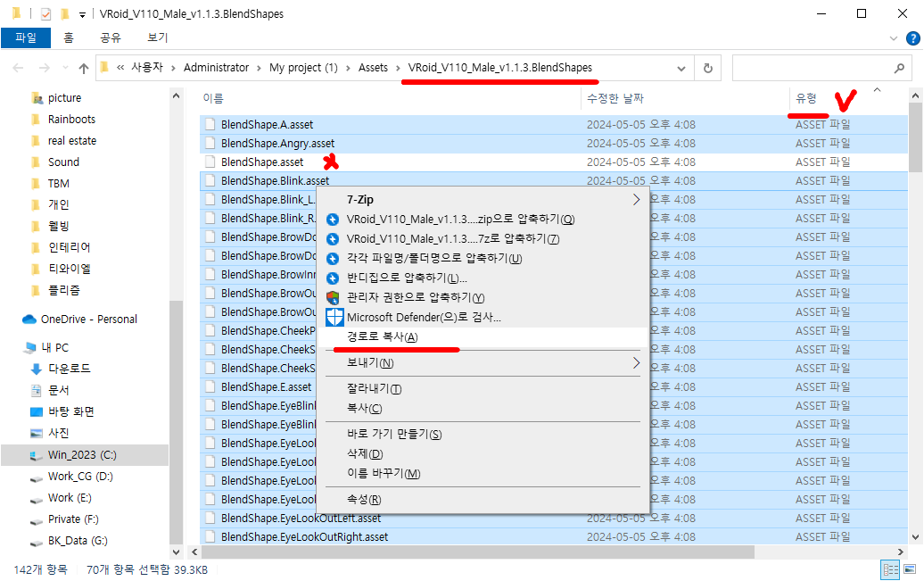Select BlendShape.EyeLookOutRight.asset file
924x581 pixels.
[554, 536]
